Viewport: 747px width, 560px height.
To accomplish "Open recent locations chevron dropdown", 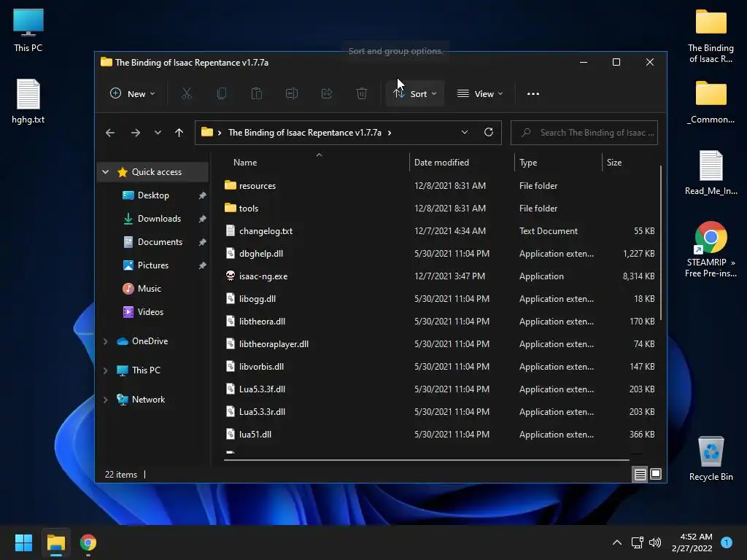I will [158, 133].
